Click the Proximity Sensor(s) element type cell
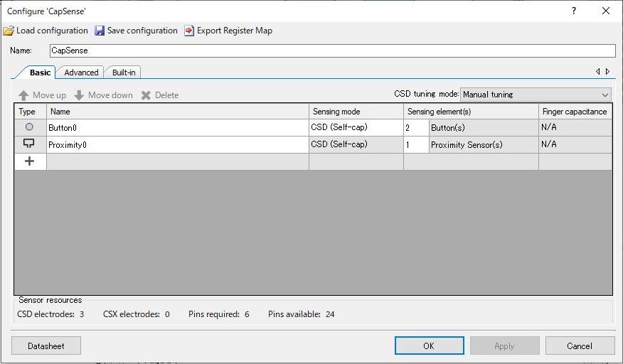Viewport: 623px width, 364px height. tap(484, 144)
